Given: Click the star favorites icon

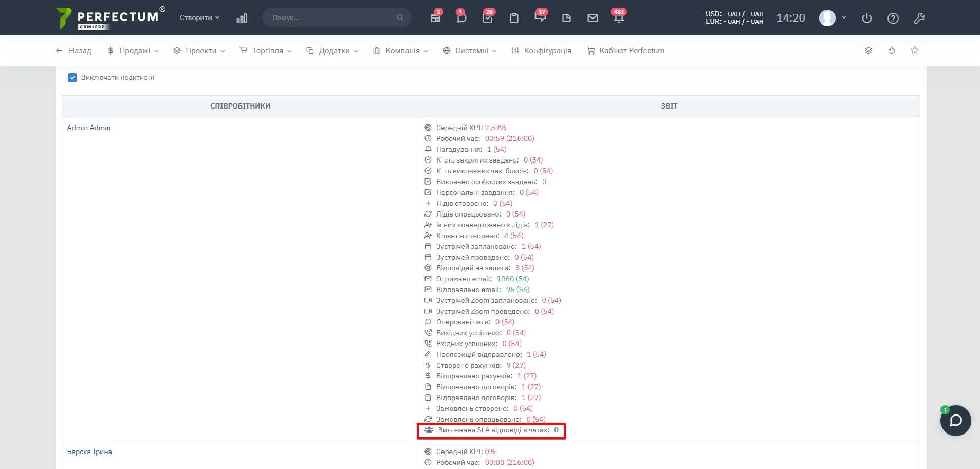Looking at the screenshot, I should 915,50.
